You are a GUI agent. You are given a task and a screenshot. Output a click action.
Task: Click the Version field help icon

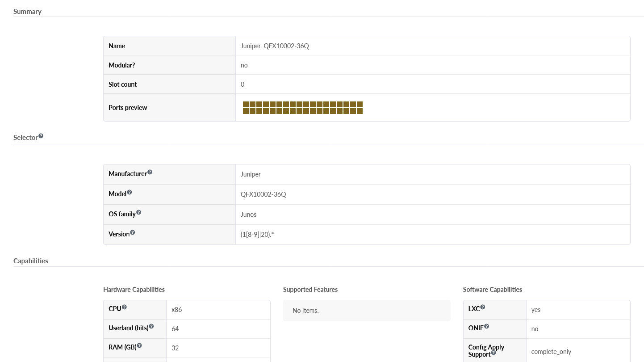(x=132, y=232)
